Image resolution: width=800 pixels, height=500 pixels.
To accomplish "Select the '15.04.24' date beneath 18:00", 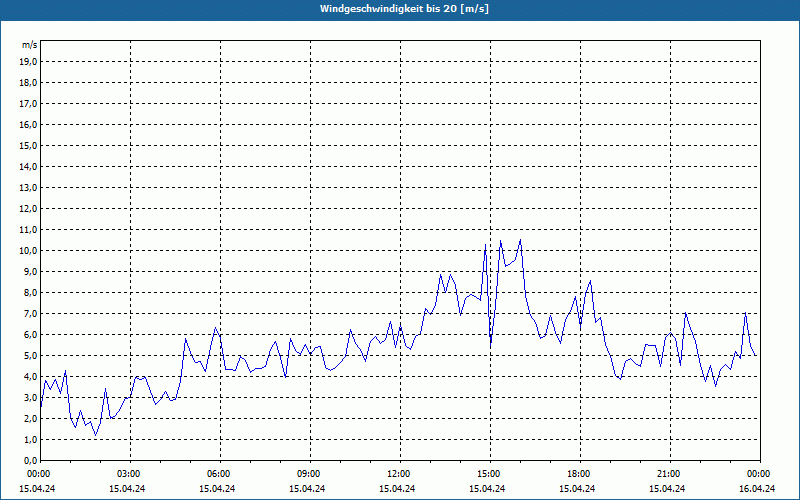I will (x=577, y=488).
